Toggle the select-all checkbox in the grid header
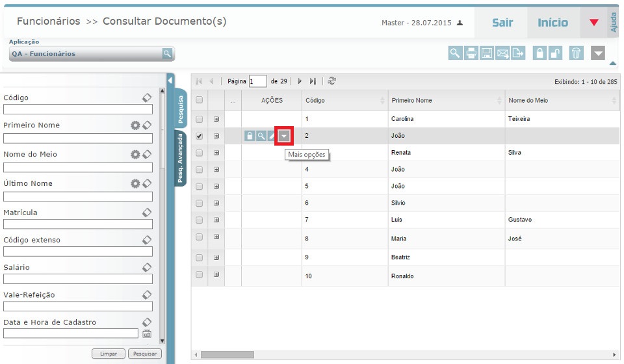624x364 pixels. [x=199, y=100]
